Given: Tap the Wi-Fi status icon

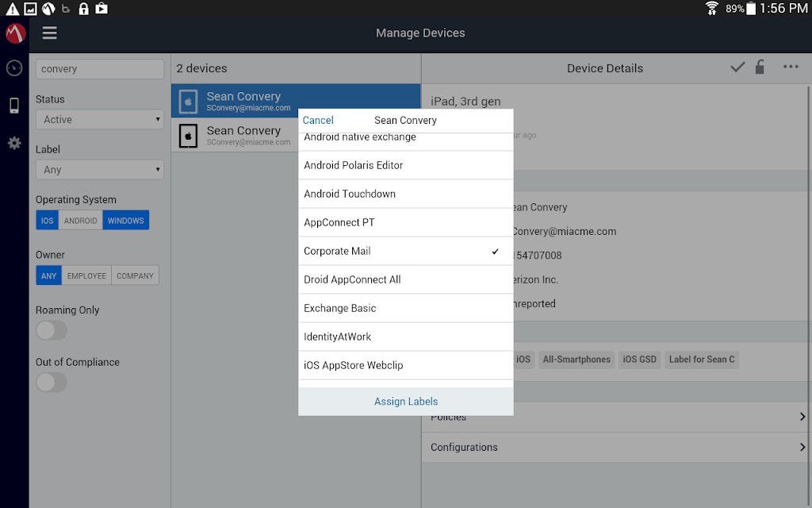Looking at the screenshot, I should click(x=712, y=8).
